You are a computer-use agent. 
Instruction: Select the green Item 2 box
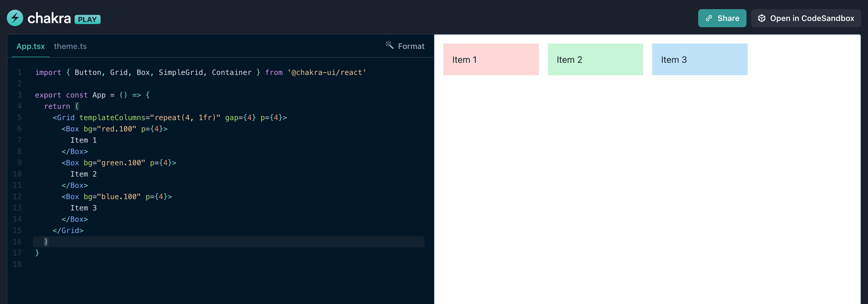595,59
